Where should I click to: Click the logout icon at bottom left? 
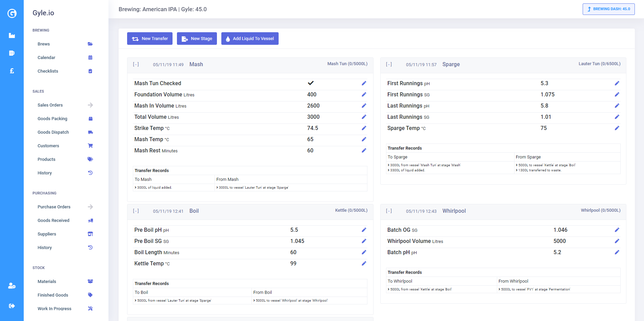(12, 306)
